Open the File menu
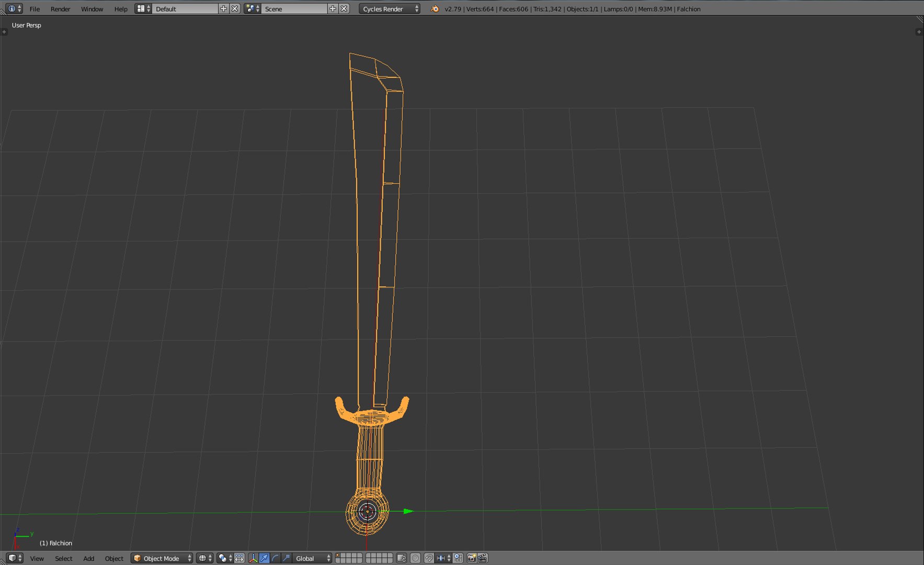This screenshot has width=924, height=565. [35, 9]
